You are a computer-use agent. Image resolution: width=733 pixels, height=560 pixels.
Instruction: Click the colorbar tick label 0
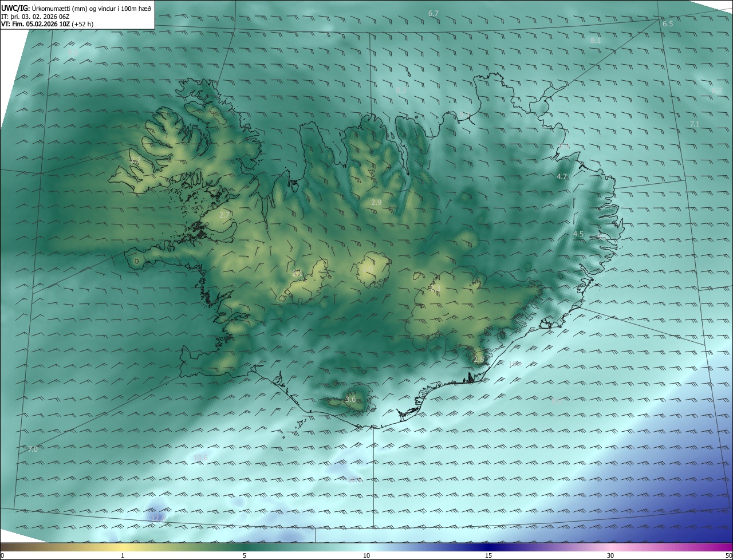pos(2,556)
